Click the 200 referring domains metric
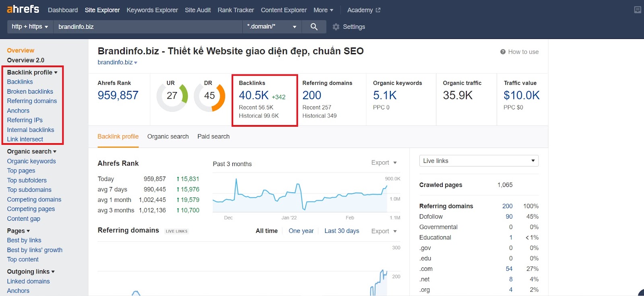This screenshot has height=296, width=644. [312, 95]
